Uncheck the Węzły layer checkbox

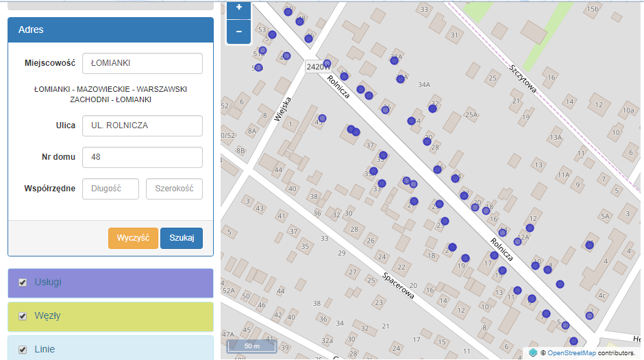pos(23,316)
